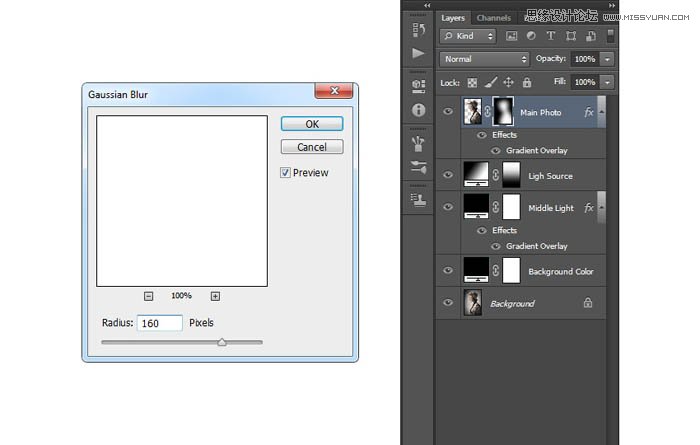Cancel the Gaussian Blur dialog

coord(312,147)
